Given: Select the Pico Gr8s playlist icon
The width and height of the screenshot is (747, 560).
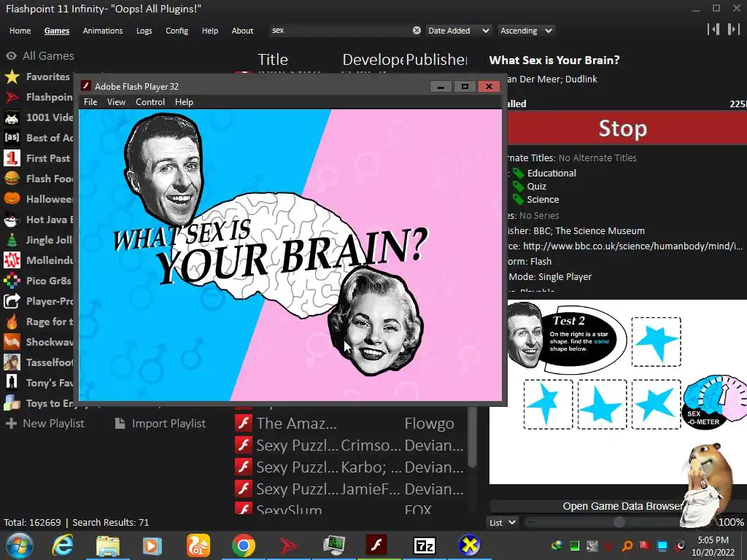Looking at the screenshot, I should click(x=12, y=281).
